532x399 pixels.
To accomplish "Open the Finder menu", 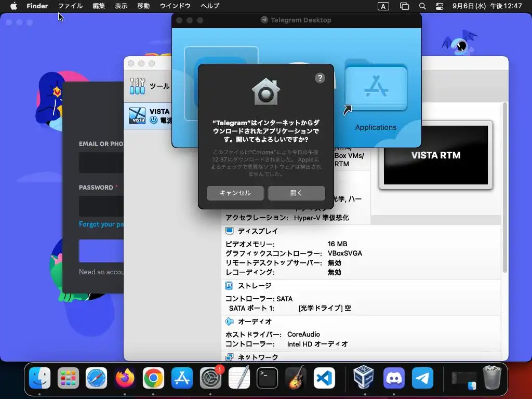I will coord(37,6).
